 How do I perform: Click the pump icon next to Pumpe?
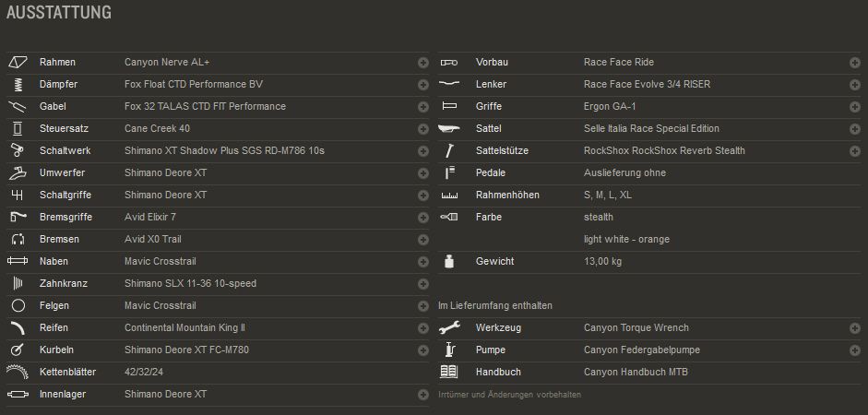[449, 350]
